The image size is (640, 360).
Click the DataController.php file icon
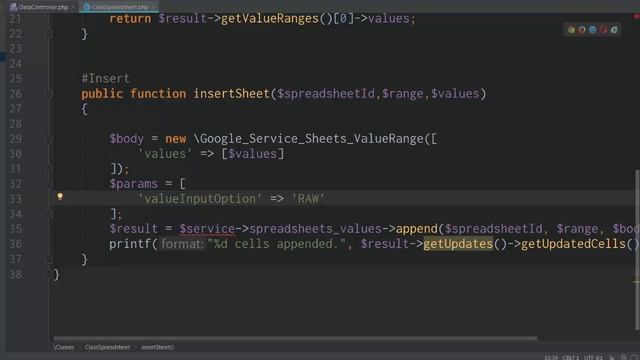[13, 7]
